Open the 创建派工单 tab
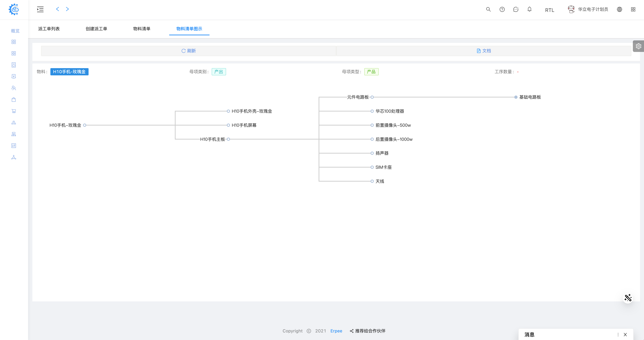 point(96,29)
